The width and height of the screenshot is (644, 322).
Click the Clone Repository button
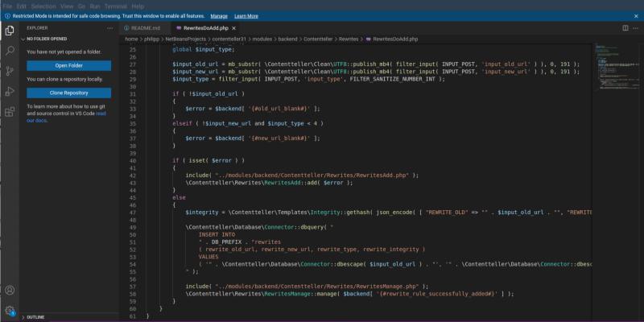coord(69,93)
